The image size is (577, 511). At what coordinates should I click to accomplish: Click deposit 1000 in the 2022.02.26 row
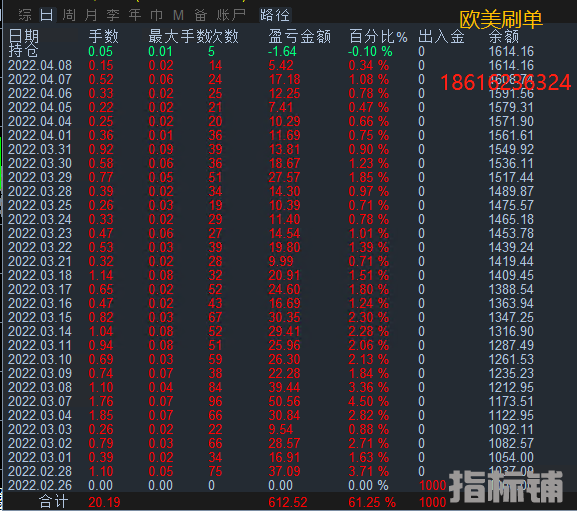pyautogui.click(x=433, y=485)
